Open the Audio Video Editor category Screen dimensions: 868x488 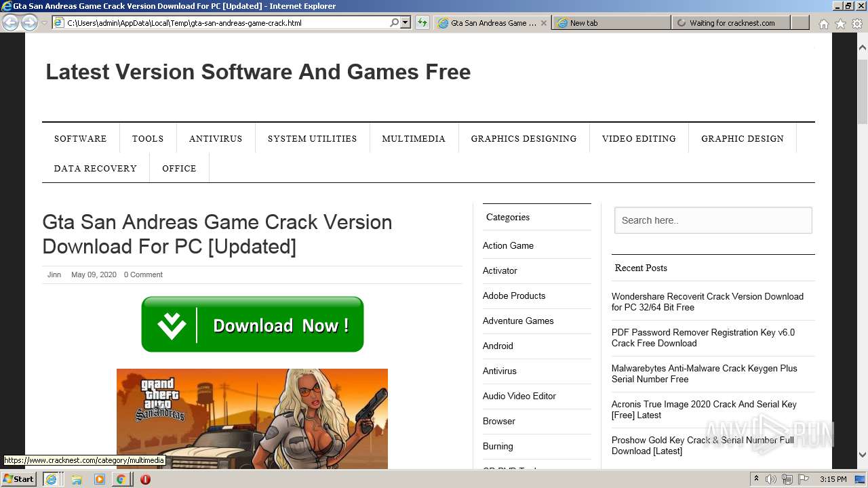pos(519,396)
